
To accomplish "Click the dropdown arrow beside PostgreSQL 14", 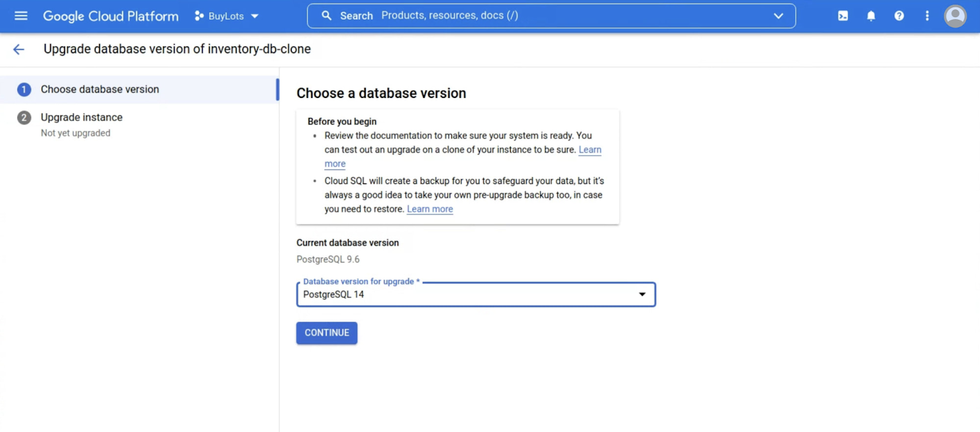I will pos(642,294).
